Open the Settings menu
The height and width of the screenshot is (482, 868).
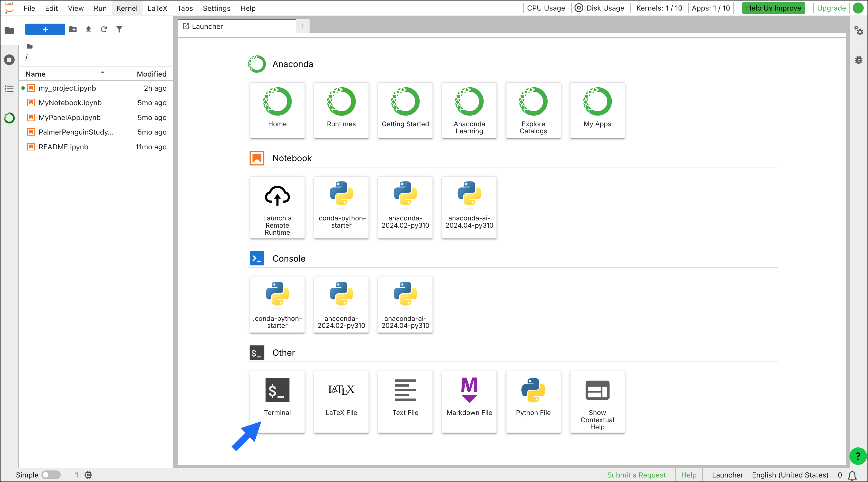point(216,8)
